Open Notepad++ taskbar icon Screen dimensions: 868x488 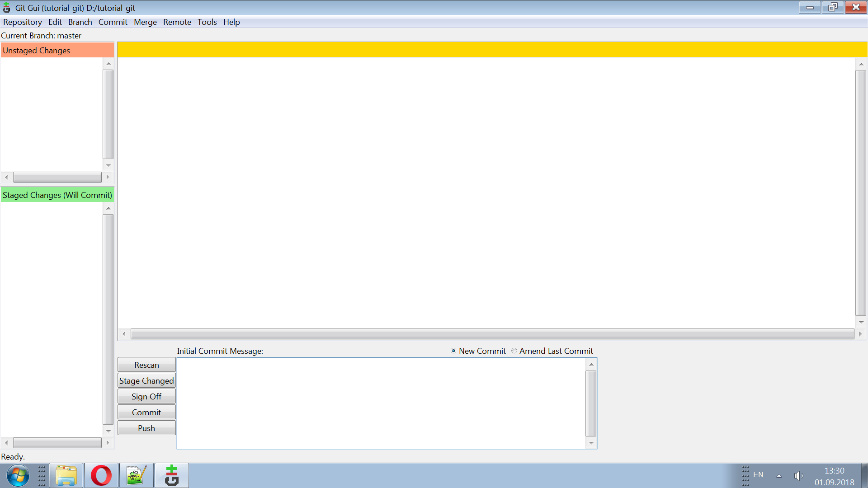(x=137, y=475)
